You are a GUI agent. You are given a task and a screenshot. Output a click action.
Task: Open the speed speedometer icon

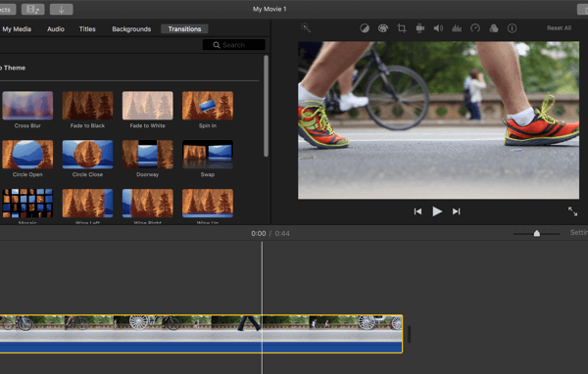pos(475,28)
